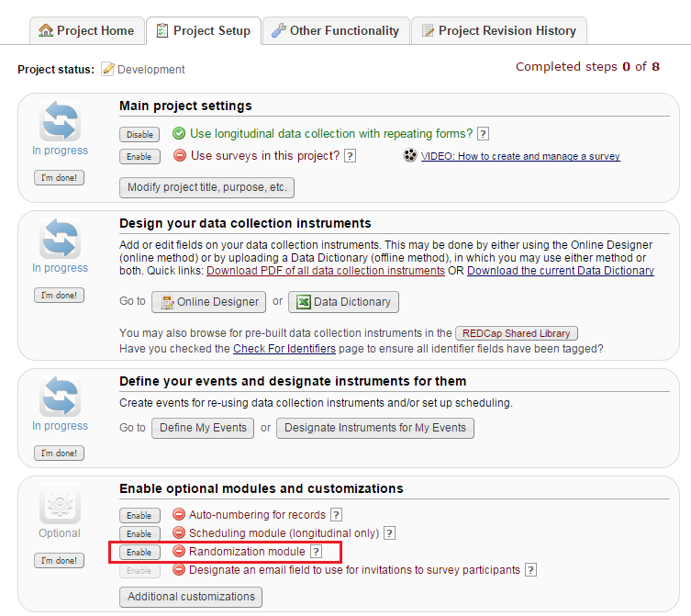
Task: Open video on creating and managing a survey
Action: [x=520, y=156]
